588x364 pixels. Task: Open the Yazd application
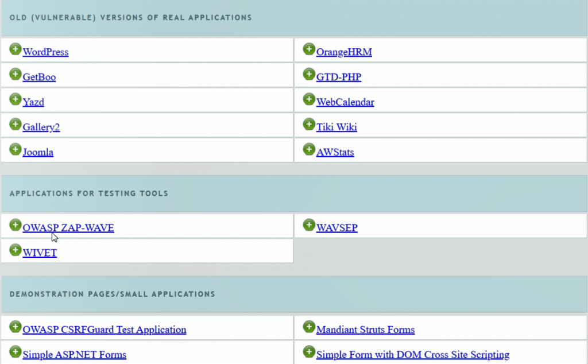33,102
